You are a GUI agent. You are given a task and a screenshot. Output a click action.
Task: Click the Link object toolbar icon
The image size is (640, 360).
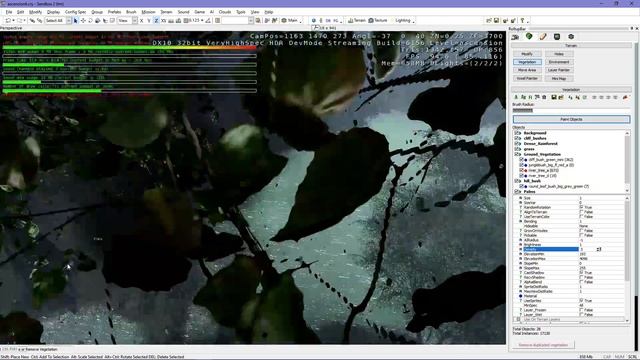click(32, 20)
